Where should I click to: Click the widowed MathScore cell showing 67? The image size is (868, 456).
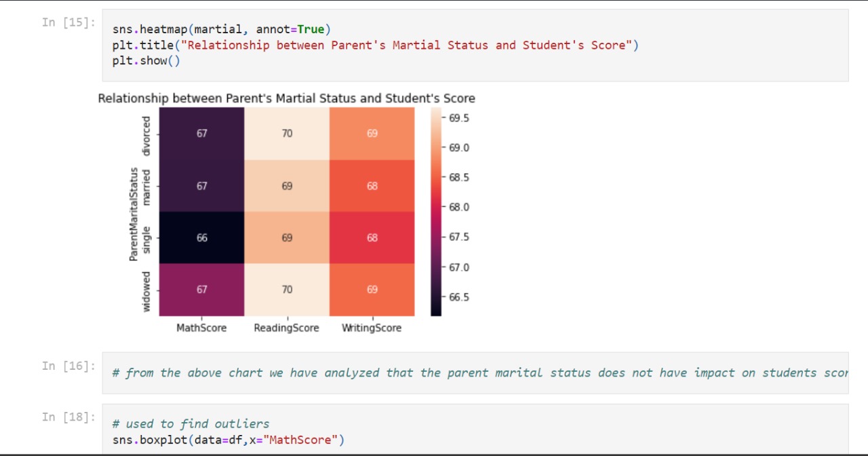tap(202, 290)
